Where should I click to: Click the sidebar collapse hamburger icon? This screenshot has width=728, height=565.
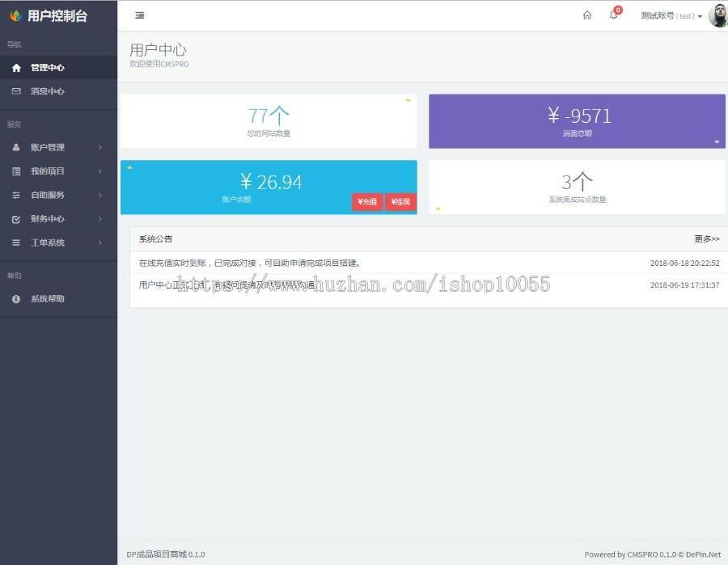pos(140,15)
